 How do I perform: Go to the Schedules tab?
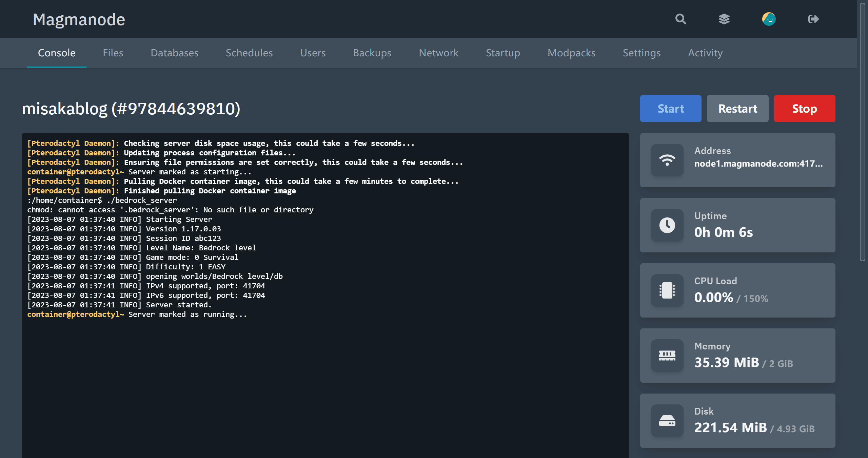click(249, 53)
